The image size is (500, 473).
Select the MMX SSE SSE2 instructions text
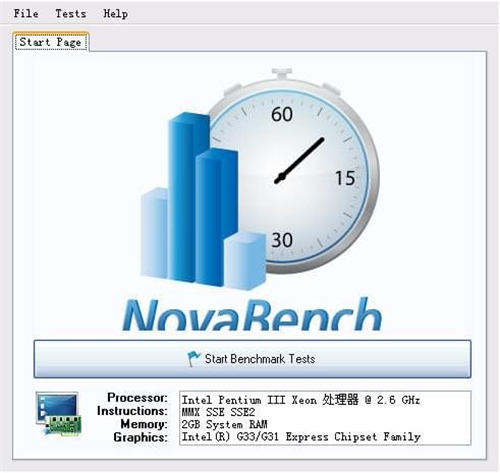[218, 412]
